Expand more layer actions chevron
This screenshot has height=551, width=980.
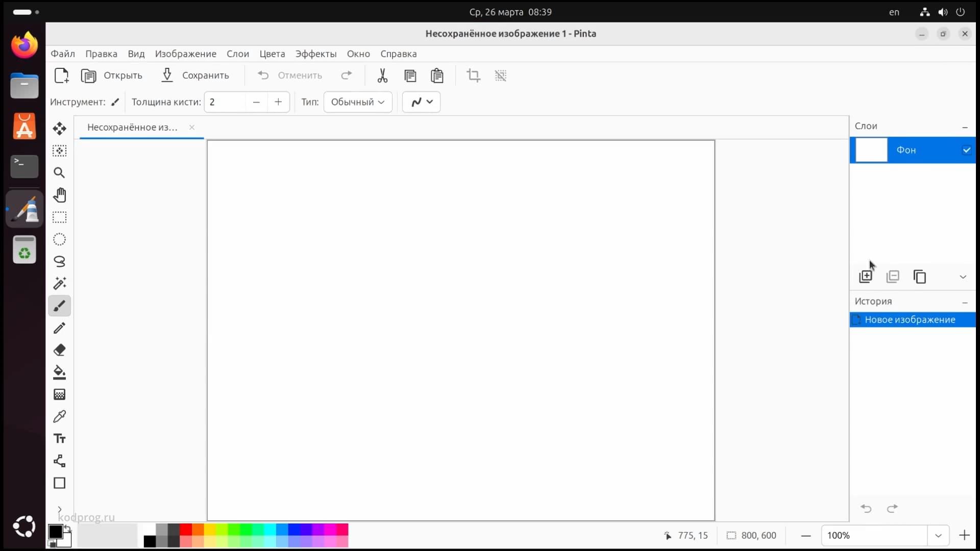tap(963, 277)
